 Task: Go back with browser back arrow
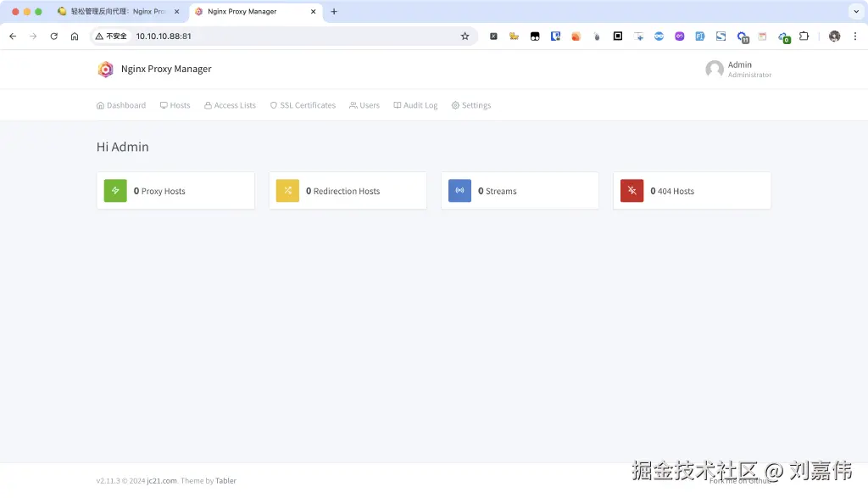click(13, 36)
